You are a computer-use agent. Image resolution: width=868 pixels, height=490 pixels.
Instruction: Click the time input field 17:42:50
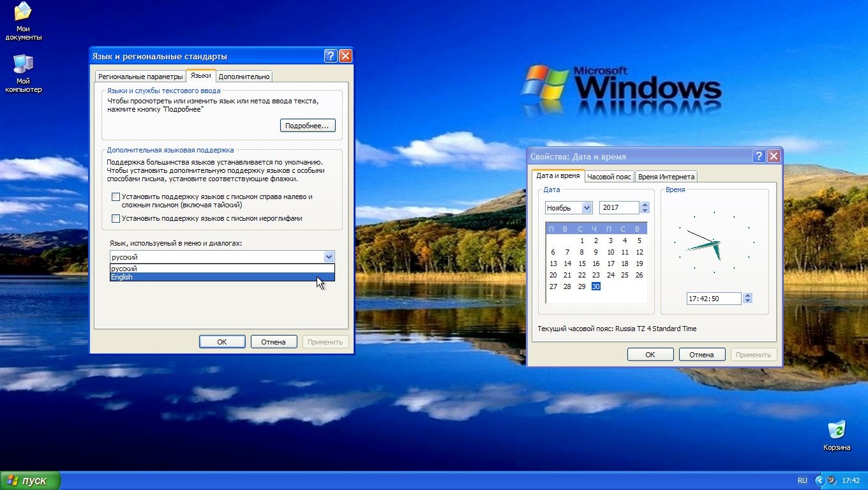coord(714,299)
